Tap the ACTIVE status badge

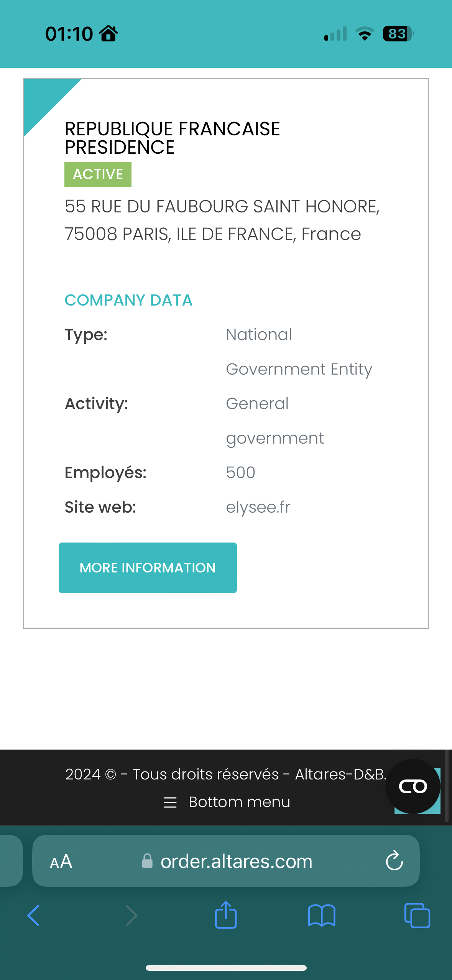(x=98, y=174)
